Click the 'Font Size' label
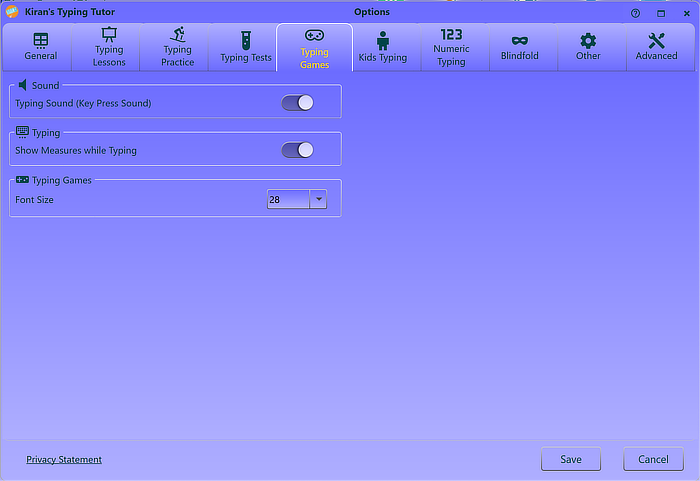The height and width of the screenshot is (481, 700). 34,200
